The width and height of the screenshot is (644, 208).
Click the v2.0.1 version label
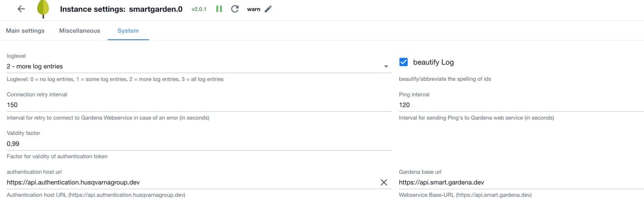click(x=199, y=9)
